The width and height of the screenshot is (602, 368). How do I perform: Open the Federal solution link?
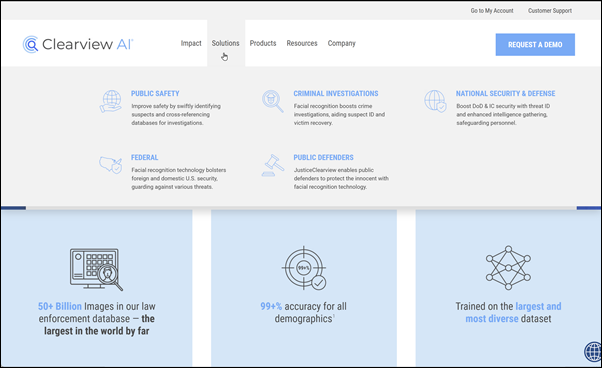pyautogui.click(x=144, y=157)
